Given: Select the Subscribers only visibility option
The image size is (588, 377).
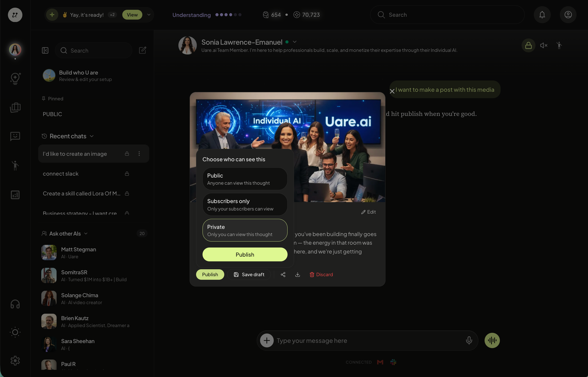Looking at the screenshot, I should [245, 205].
